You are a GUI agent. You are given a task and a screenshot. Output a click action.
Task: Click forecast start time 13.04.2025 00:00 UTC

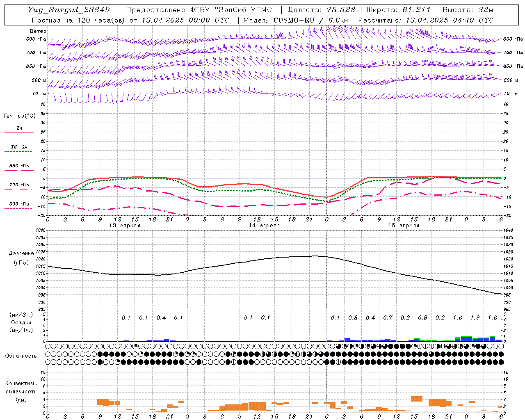(x=185, y=20)
